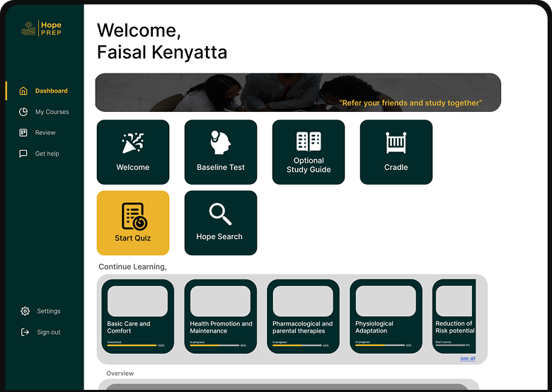Go to My Courses in sidebar
Image resolution: width=552 pixels, height=392 pixels.
pyautogui.click(x=52, y=112)
